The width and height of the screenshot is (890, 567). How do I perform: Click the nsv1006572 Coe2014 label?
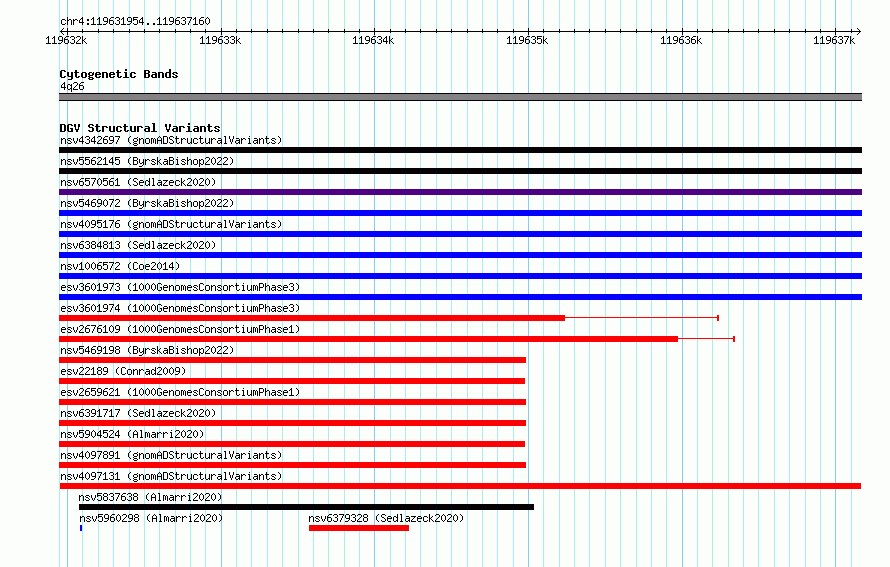click(120, 266)
